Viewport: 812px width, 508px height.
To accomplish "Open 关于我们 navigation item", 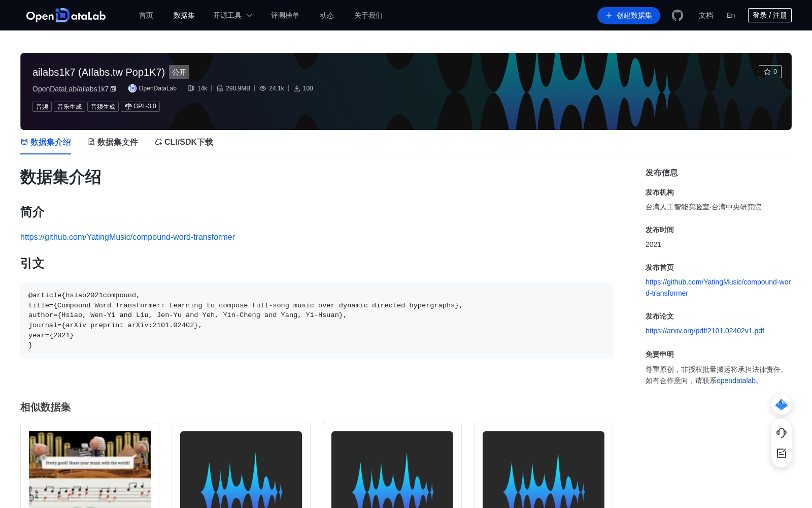I will [x=368, y=15].
